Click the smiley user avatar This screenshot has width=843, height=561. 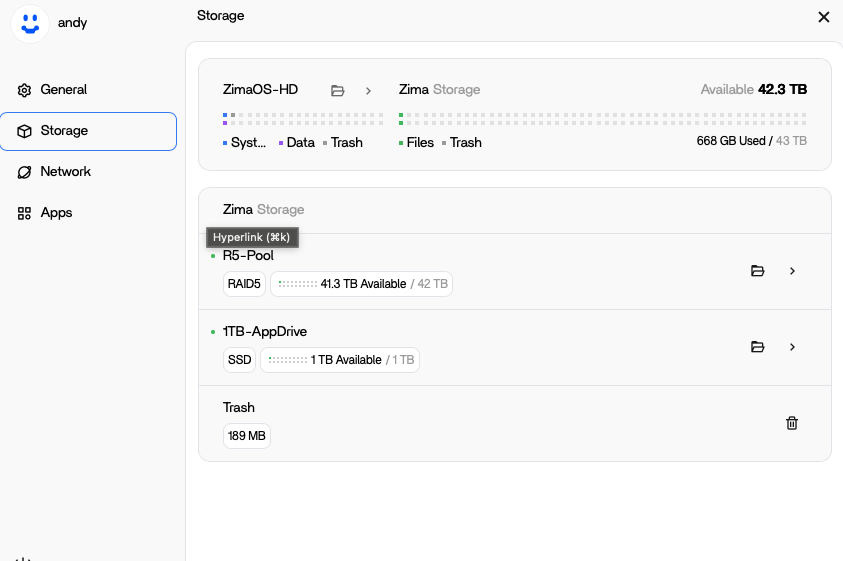30,22
